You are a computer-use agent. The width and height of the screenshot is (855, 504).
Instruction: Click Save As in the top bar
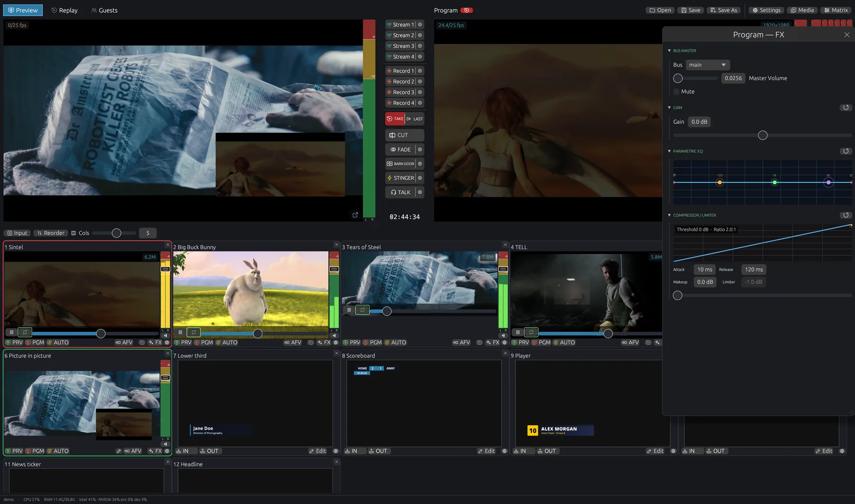724,10
